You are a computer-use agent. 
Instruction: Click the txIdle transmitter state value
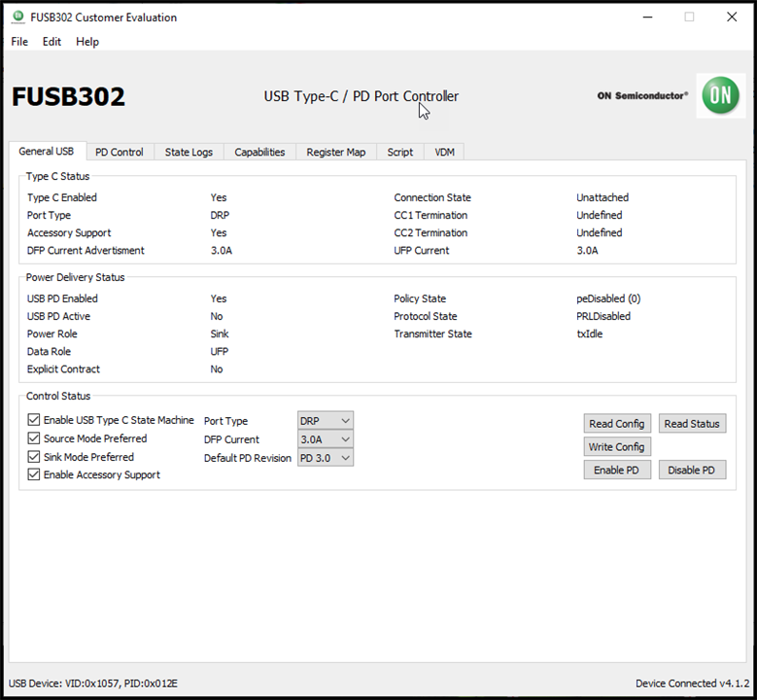click(590, 333)
